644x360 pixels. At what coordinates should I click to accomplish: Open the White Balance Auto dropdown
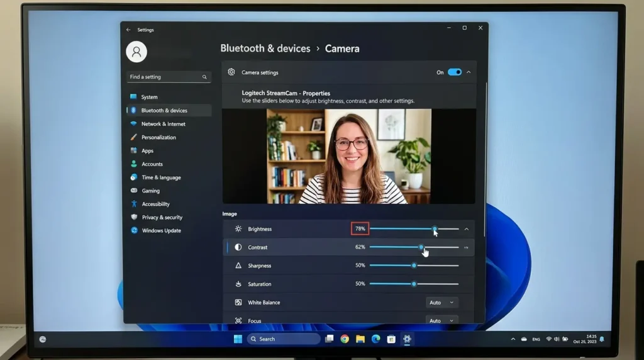[441, 303]
